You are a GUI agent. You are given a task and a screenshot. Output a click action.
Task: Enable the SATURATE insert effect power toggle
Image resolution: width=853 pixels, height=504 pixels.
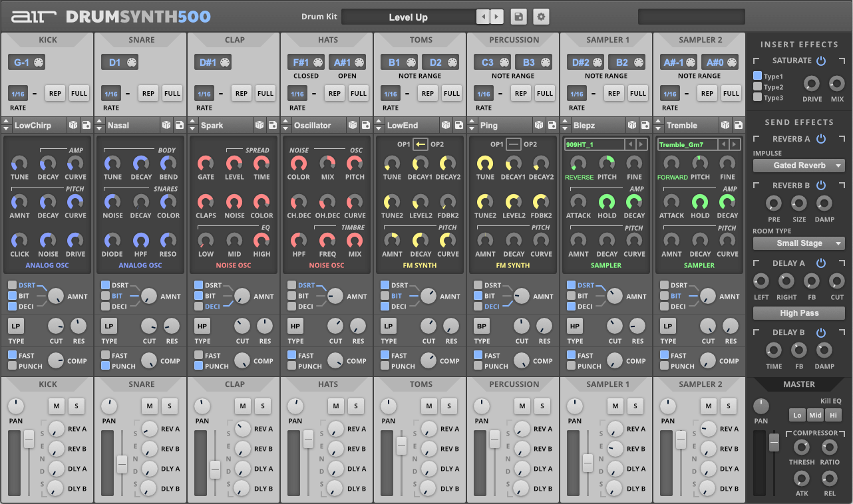coord(820,60)
